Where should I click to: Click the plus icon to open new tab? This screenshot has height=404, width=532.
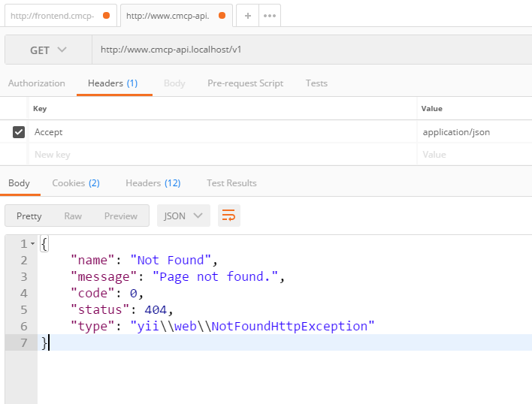(x=247, y=16)
